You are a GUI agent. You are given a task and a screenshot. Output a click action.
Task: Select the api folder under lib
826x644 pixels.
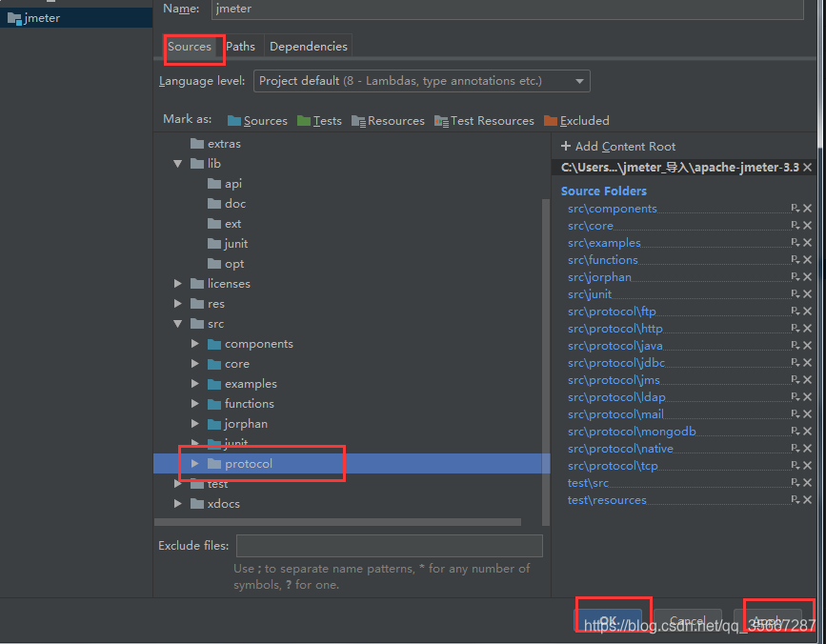[x=225, y=184]
